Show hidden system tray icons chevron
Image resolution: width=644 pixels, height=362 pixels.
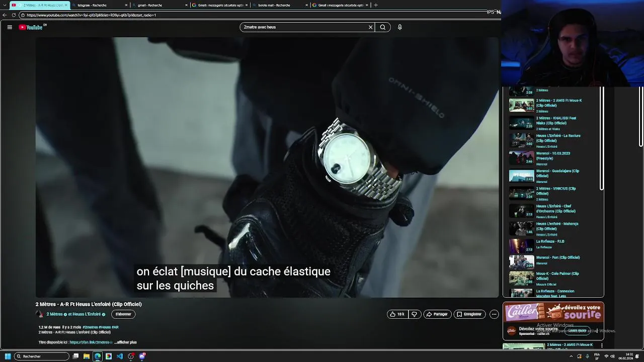[x=571, y=356]
